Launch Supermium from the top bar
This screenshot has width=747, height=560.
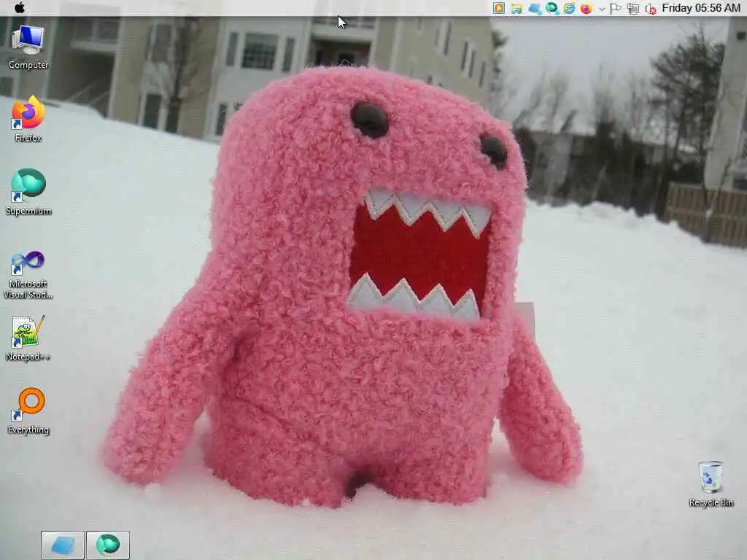pos(551,8)
